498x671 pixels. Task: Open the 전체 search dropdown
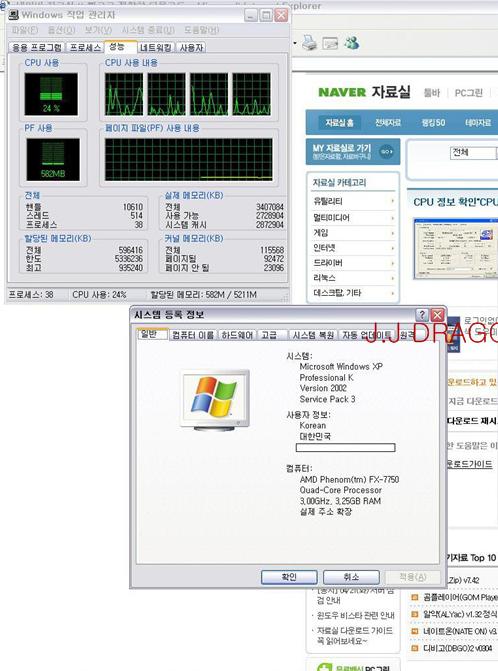pos(474,153)
